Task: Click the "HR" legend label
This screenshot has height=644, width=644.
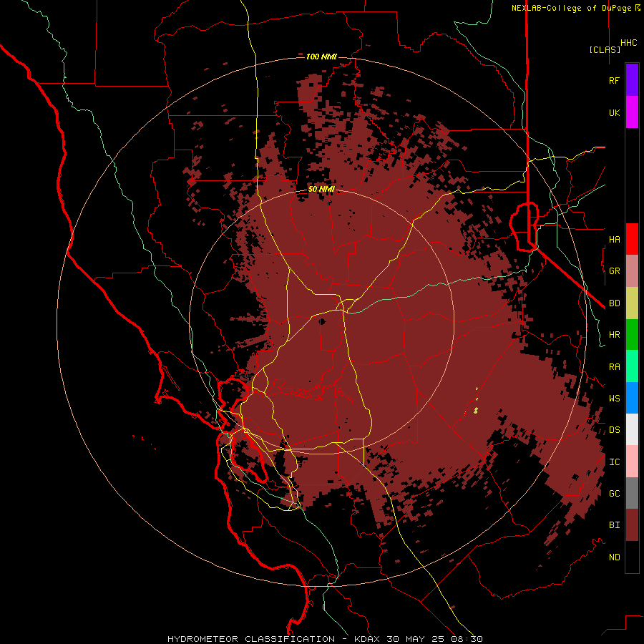Action: tap(614, 335)
